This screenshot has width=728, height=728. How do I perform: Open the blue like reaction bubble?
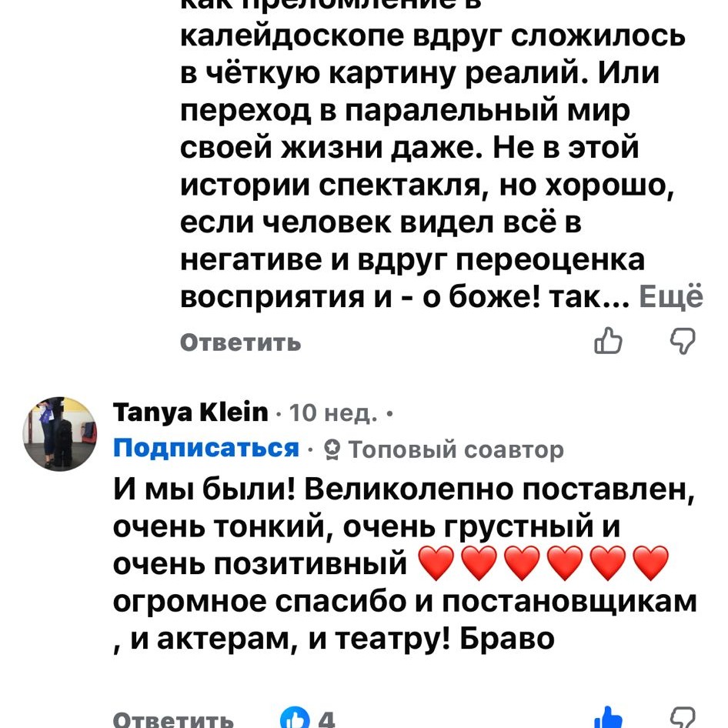295,720
